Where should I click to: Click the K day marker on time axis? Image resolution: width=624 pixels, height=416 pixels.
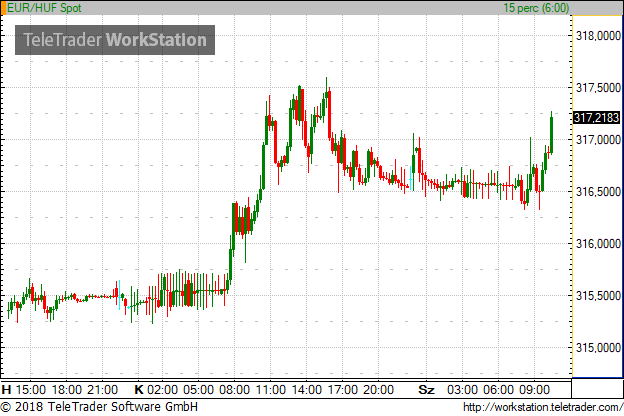tap(138, 389)
